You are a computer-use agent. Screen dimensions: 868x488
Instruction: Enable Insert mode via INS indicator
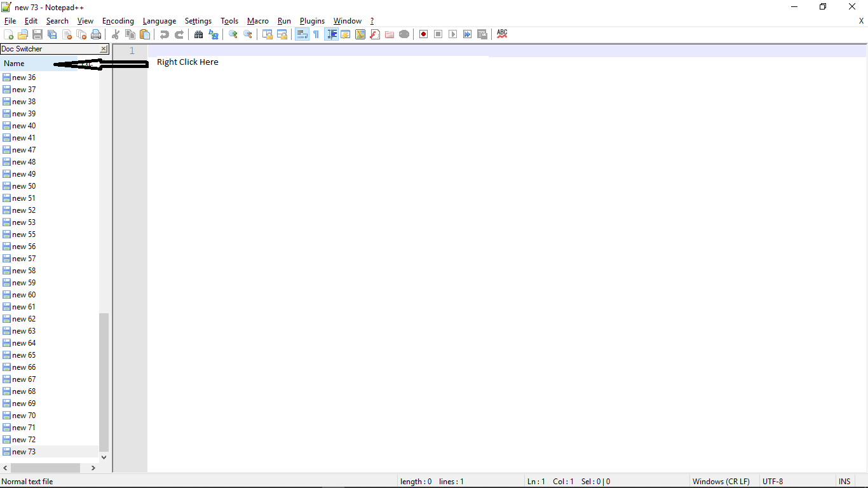(x=844, y=481)
